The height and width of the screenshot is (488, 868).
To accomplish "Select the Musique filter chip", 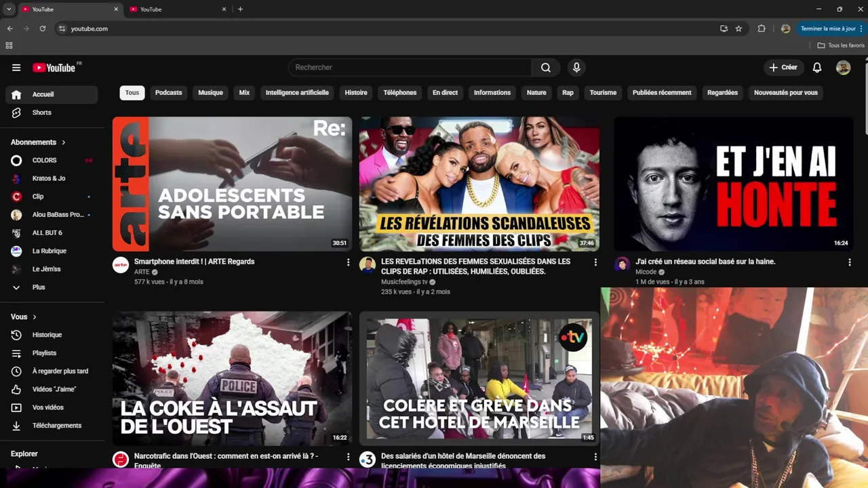I will 210,93.
